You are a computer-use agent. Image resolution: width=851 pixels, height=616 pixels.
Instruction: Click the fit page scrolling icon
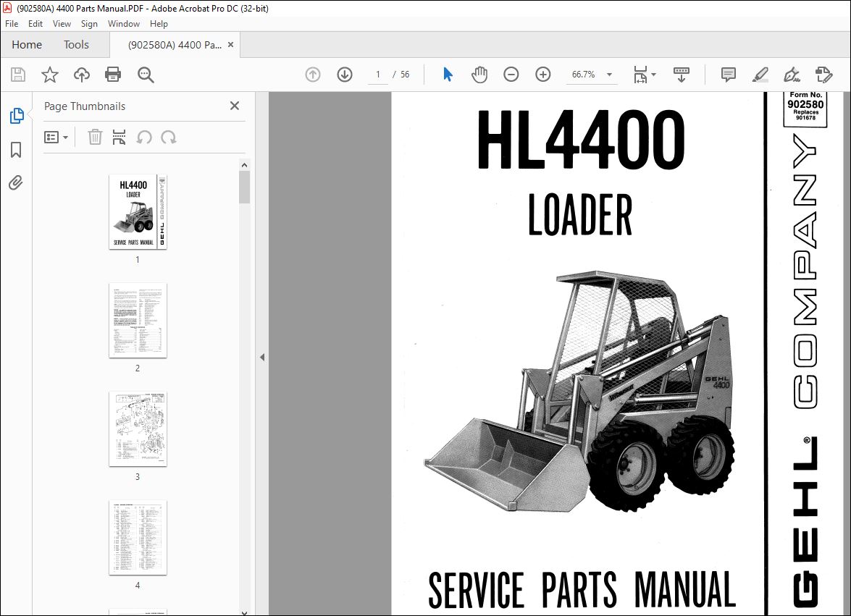pyautogui.click(x=640, y=75)
